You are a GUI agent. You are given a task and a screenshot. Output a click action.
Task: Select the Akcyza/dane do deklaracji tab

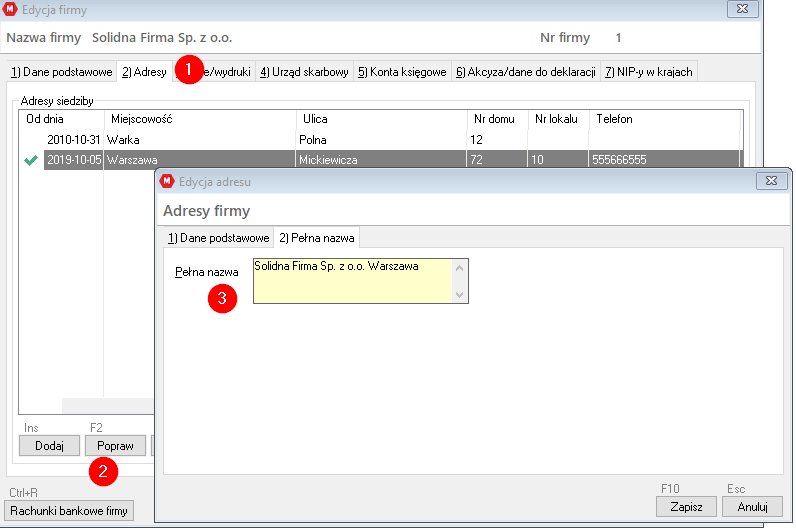coord(526,72)
